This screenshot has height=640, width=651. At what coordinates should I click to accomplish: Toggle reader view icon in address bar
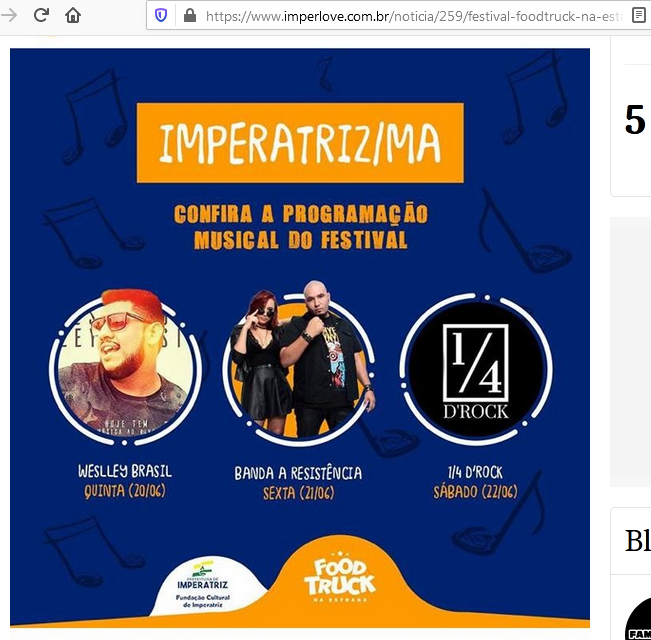pos(639,15)
